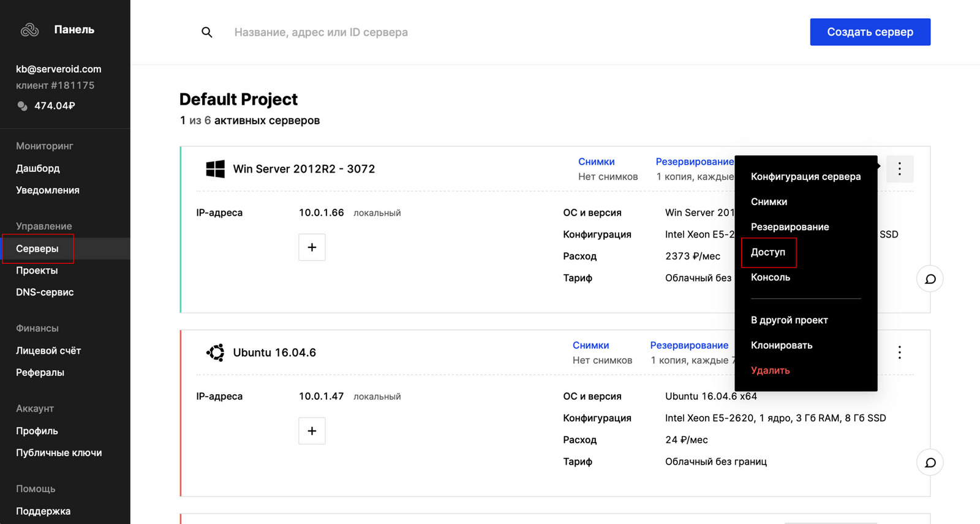This screenshot has height=524, width=980.
Task: Click the Ubuntu 16.04.6 server title
Action: pos(274,353)
